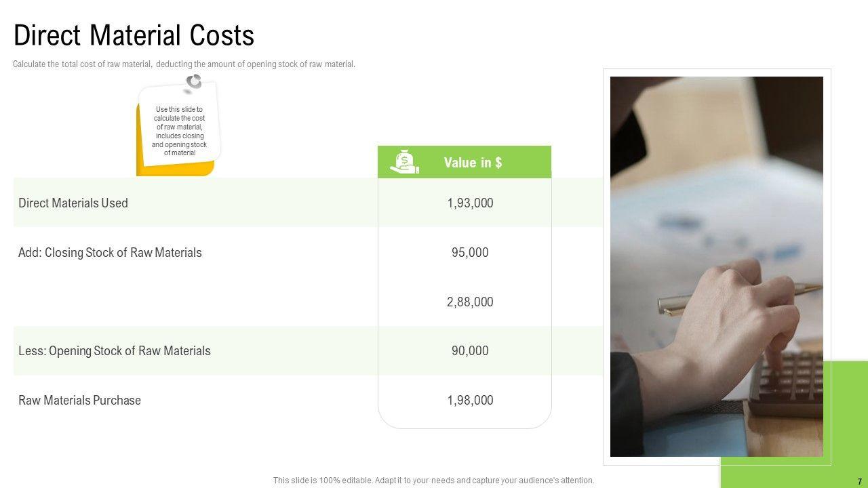The height and width of the screenshot is (488, 868).
Task: Click the 'Value in $' column header
Action: [x=473, y=163]
